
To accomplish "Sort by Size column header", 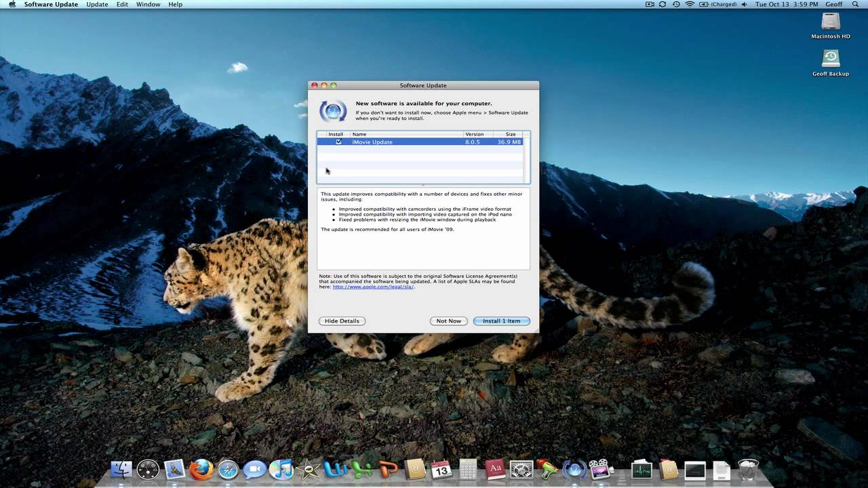I will tap(507, 134).
